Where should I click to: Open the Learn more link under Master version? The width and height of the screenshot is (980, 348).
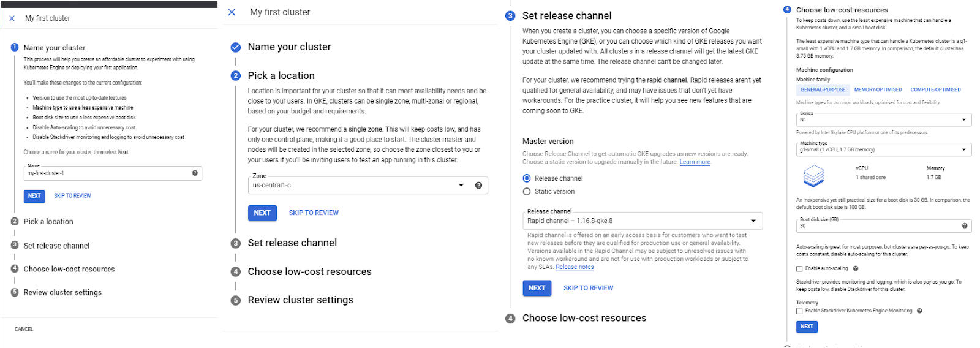[695, 162]
